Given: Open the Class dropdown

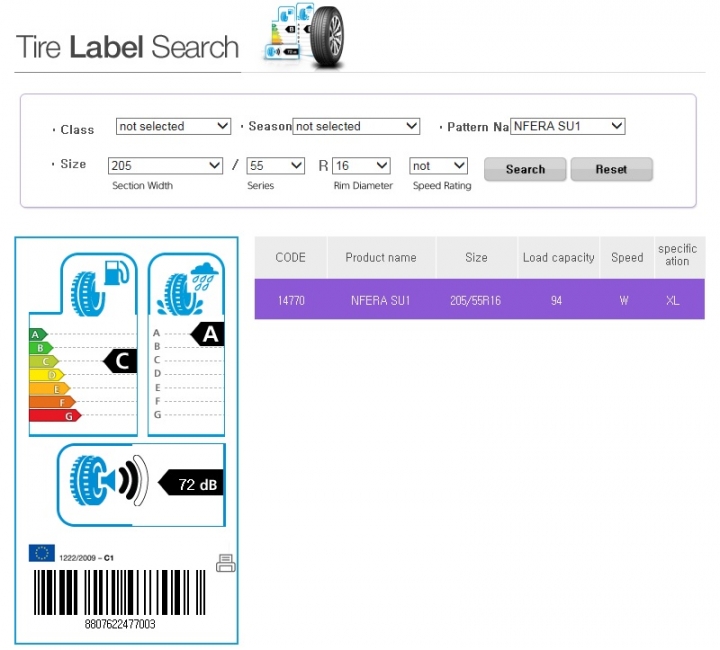Looking at the screenshot, I should (x=173, y=126).
